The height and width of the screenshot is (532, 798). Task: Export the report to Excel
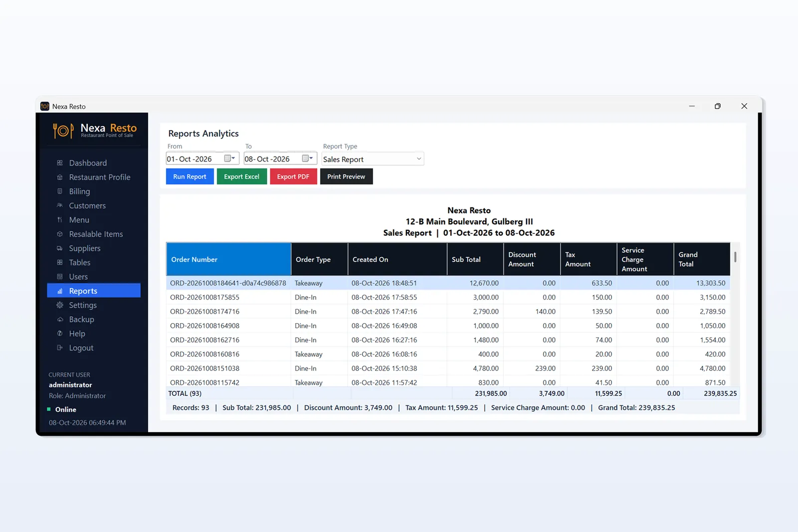(242, 177)
